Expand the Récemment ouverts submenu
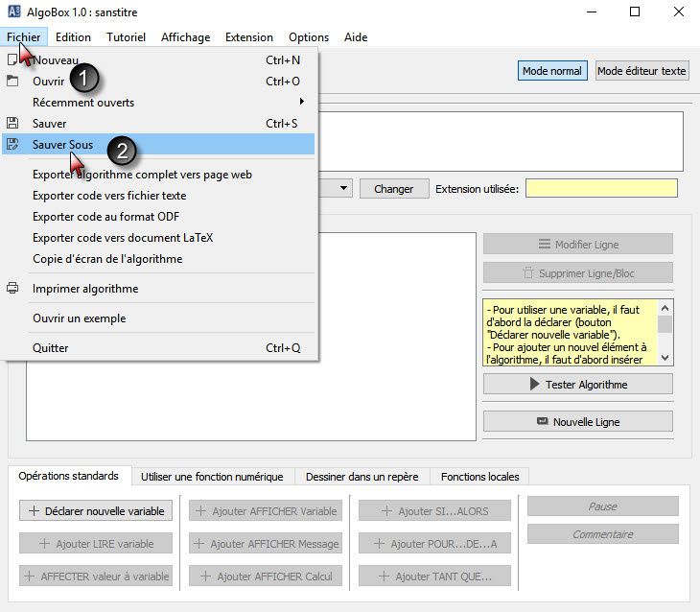 pos(158,103)
